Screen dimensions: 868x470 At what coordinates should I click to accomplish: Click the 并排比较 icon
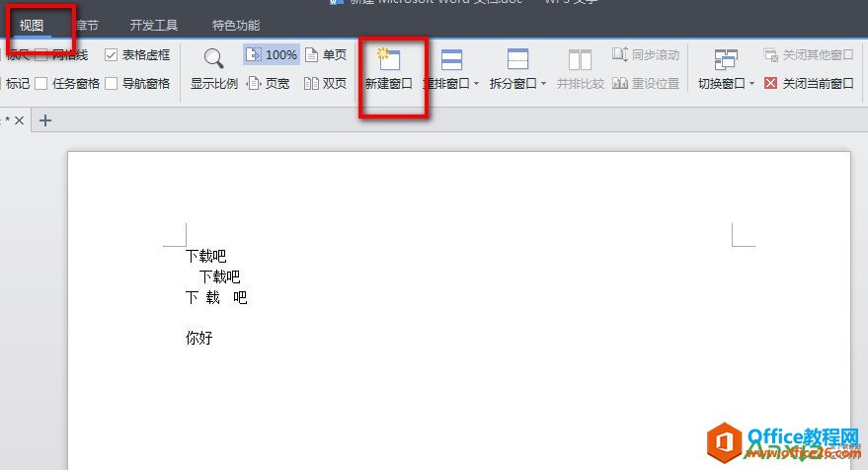(x=580, y=59)
